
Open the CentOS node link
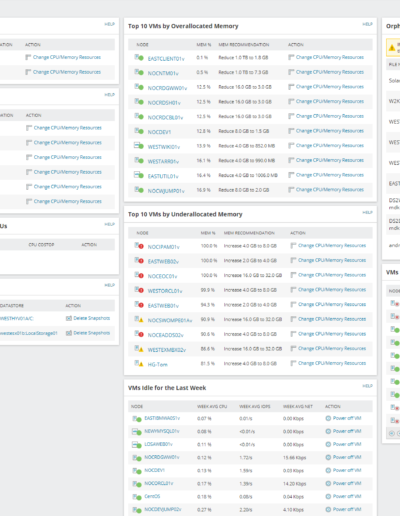pos(152,496)
